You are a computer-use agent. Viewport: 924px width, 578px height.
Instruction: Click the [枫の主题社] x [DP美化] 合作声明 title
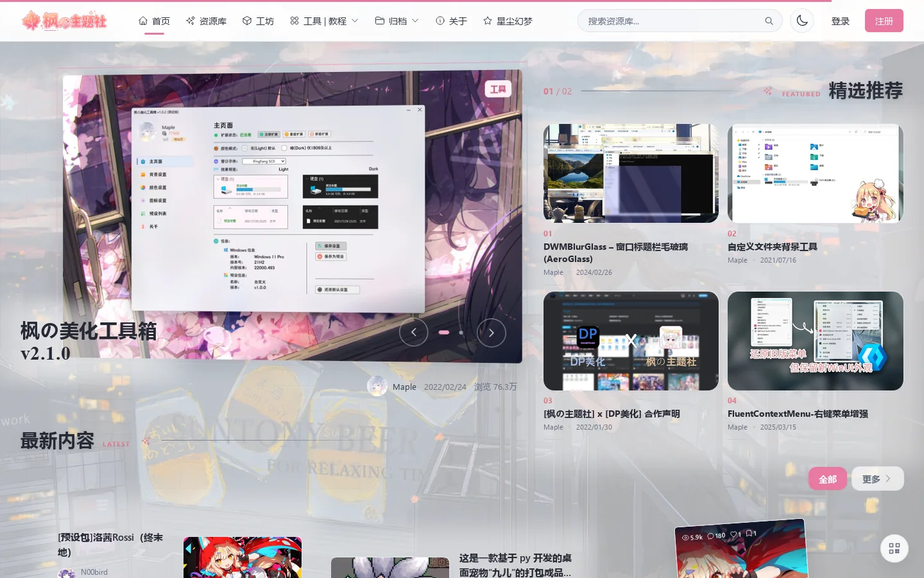612,414
